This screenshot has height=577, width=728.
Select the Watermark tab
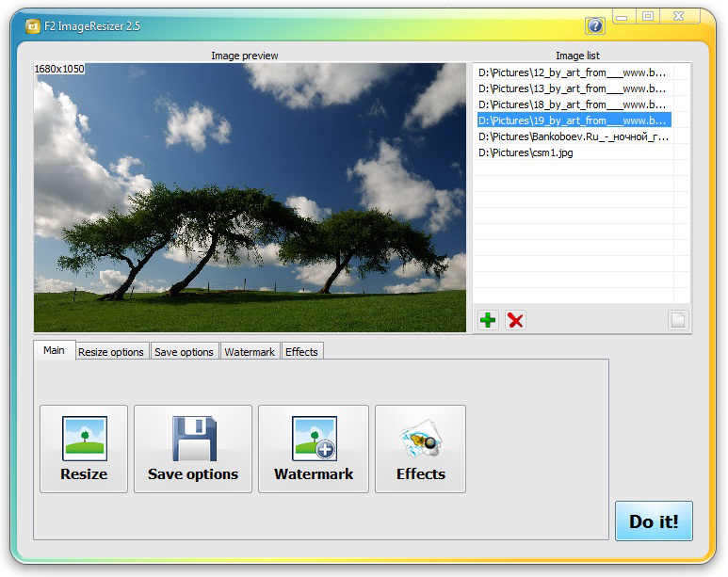[250, 352]
